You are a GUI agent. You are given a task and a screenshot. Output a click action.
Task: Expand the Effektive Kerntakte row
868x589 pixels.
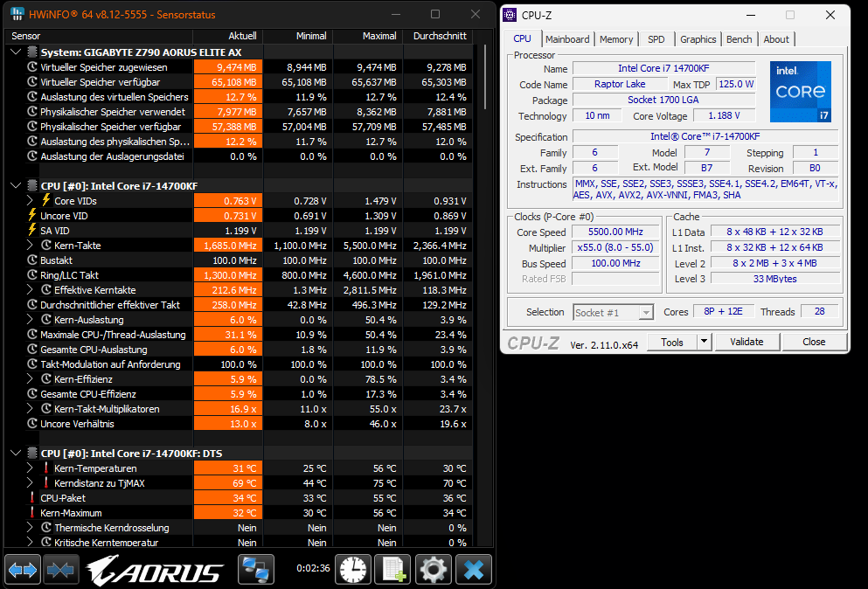click(30, 289)
